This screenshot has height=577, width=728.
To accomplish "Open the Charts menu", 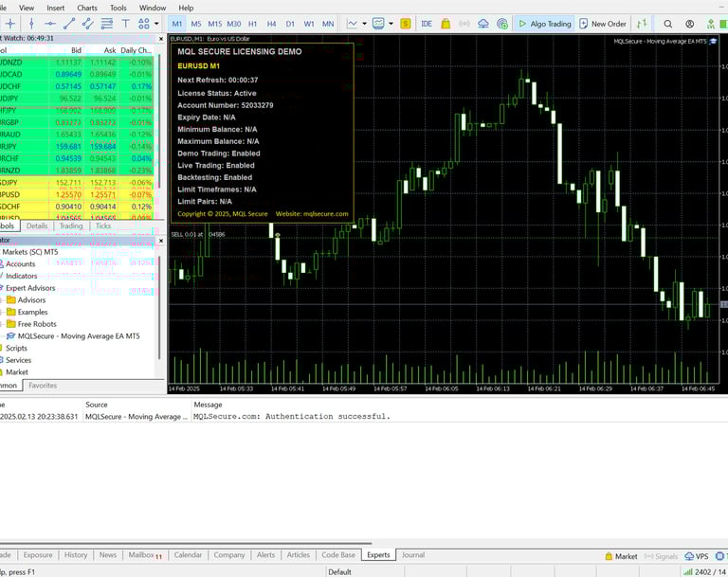I will click(87, 8).
